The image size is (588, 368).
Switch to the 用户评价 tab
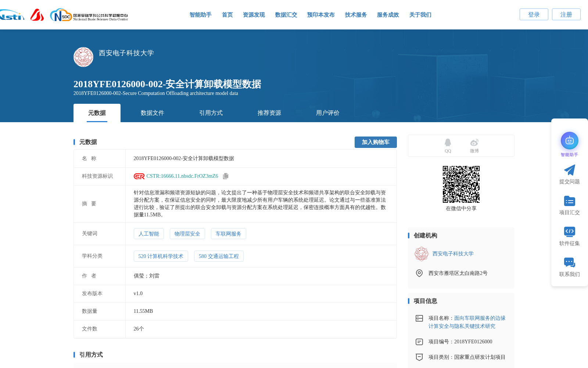328,113
